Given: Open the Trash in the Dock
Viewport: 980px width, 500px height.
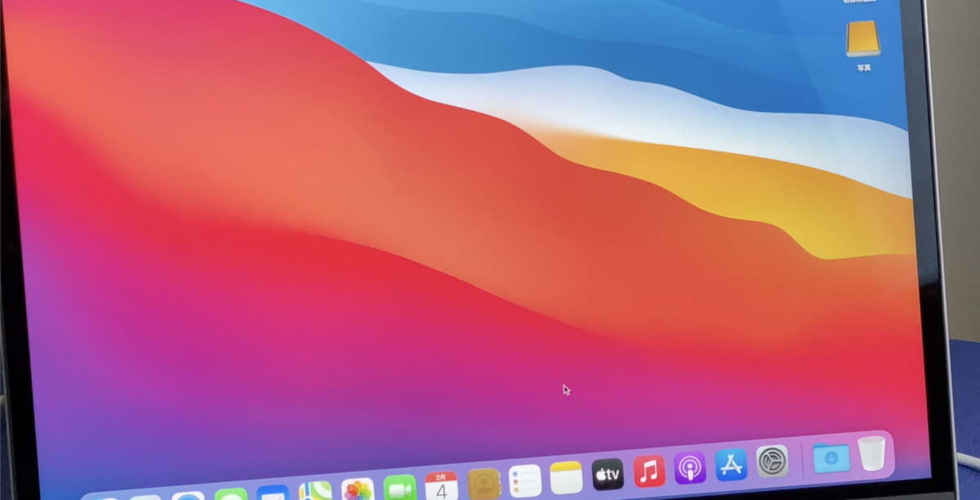Looking at the screenshot, I should [871, 453].
